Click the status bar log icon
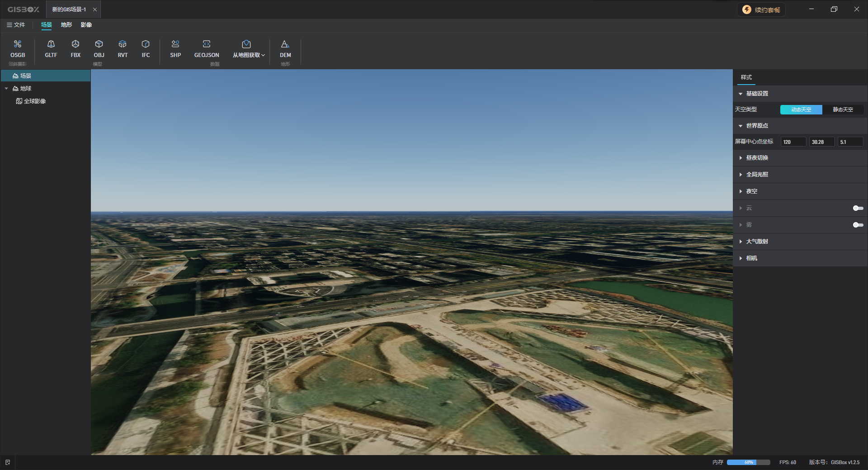Screen dimensions: 868x470 [8, 462]
